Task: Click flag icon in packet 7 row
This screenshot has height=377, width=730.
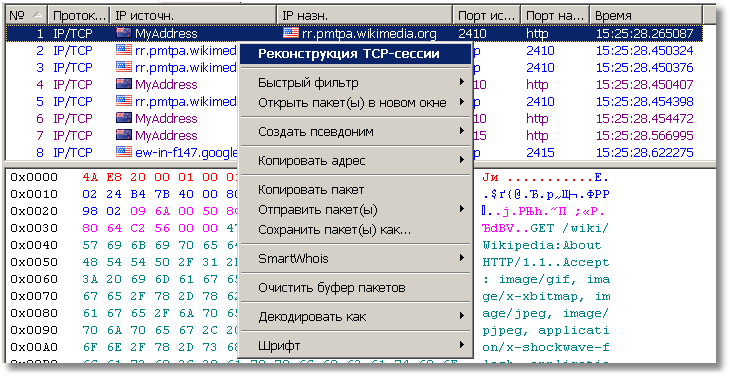Action: click(x=124, y=135)
